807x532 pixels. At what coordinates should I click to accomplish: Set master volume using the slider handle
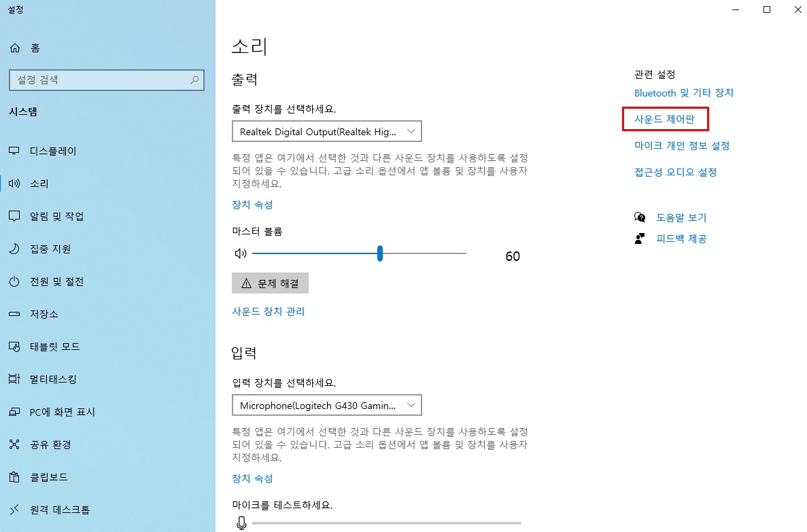[x=379, y=253]
